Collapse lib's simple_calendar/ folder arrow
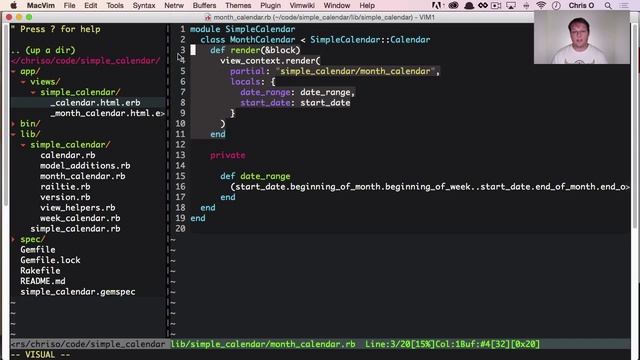 pyautogui.click(x=23, y=145)
